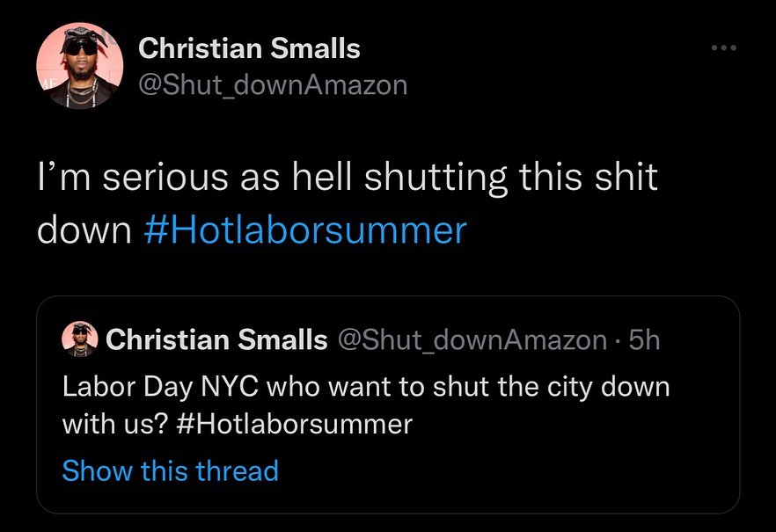
Task: Click the "Show this thread" link
Action: point(170,470)
